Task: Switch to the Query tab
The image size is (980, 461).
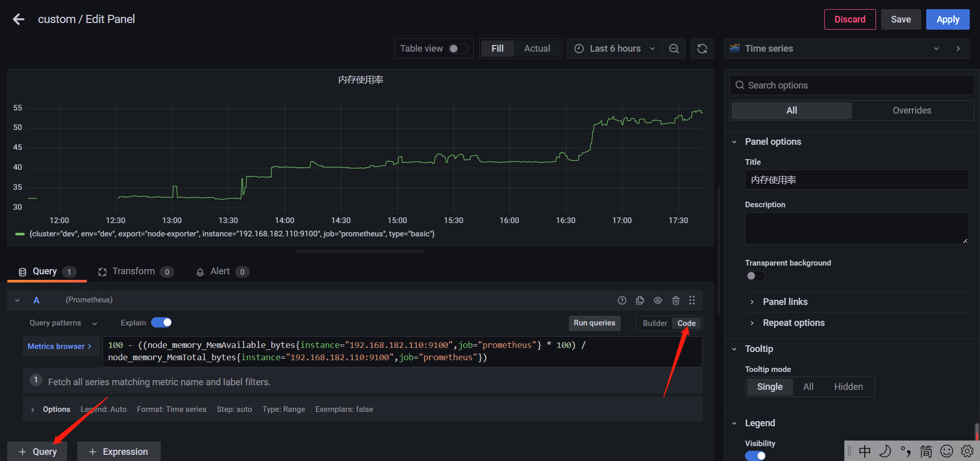Action: pos(47,272)
